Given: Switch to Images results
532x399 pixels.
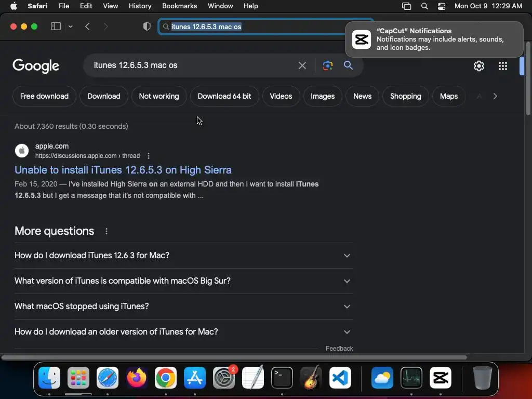Looking at the screenshot, I should pos(323,96).
